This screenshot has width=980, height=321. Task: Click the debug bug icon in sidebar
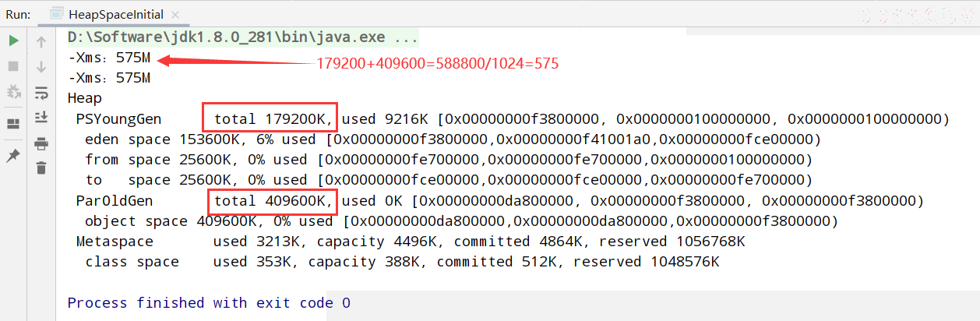click(13, 92)
